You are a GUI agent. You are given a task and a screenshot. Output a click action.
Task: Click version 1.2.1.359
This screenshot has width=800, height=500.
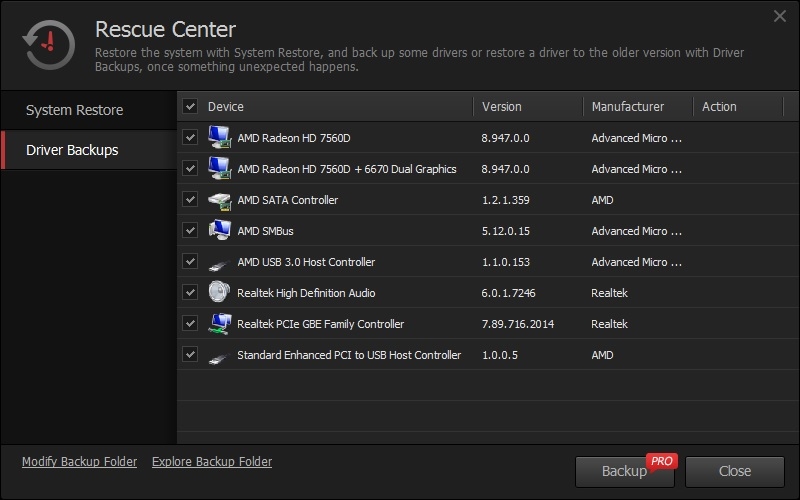click(506, 200)
